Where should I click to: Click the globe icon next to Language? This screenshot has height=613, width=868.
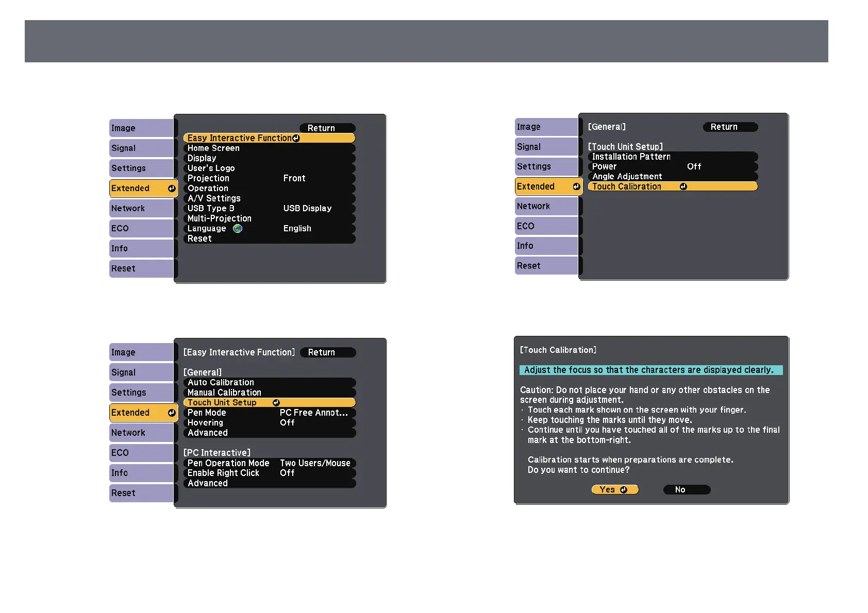(x=238, y=228)
